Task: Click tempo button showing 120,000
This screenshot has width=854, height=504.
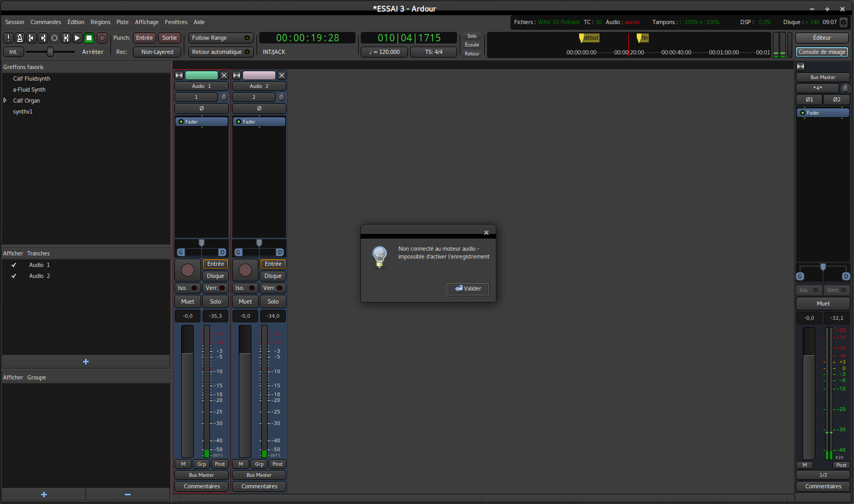Action: (384, 52)
